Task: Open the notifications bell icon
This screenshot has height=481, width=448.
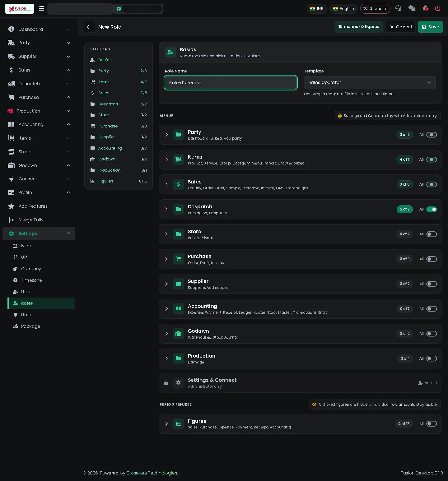Action: pyautogui.click(x=425, y=8)
